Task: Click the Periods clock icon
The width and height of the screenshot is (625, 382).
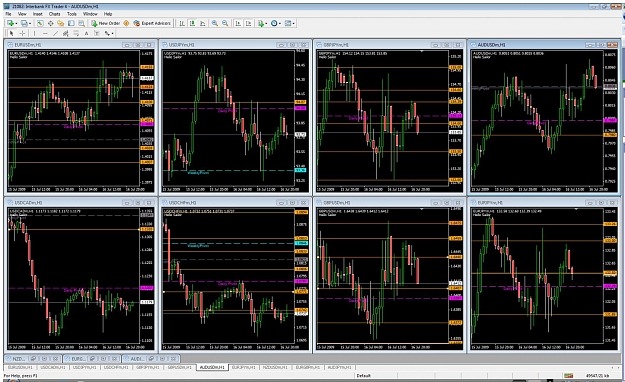Action: pos(274,24)
